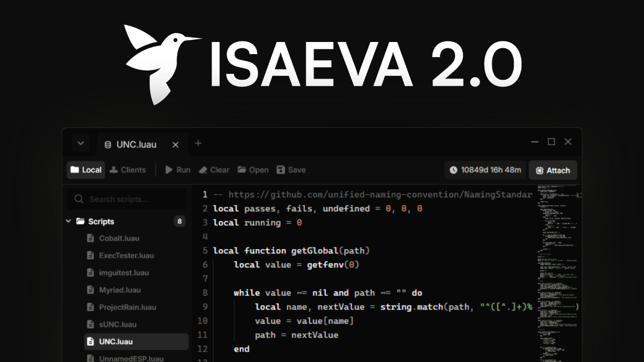
Task: Click the Save floppy disk icon
Action: pyautogui.click(x=280, y=170)
